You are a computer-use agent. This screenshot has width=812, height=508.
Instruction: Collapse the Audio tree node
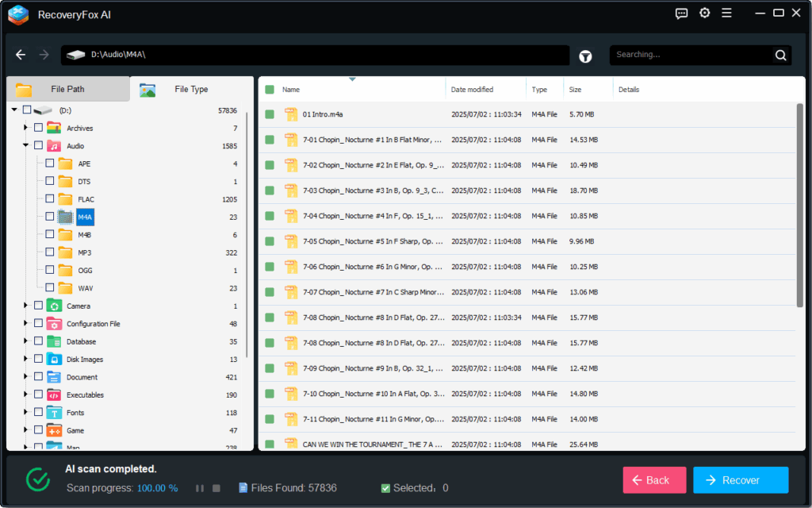tap(25, 145)
